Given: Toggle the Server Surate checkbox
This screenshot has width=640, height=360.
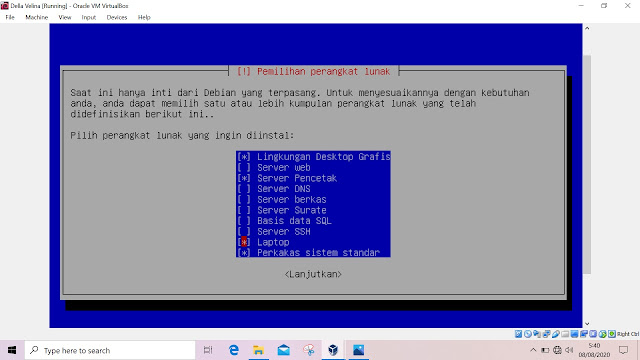Looking at the screenshot, I should pos(244,210).
